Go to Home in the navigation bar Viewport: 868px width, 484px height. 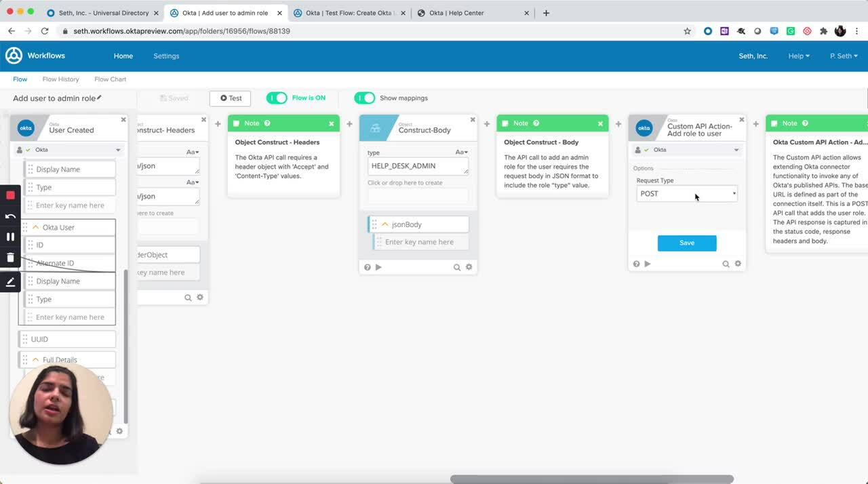(123, 56)
